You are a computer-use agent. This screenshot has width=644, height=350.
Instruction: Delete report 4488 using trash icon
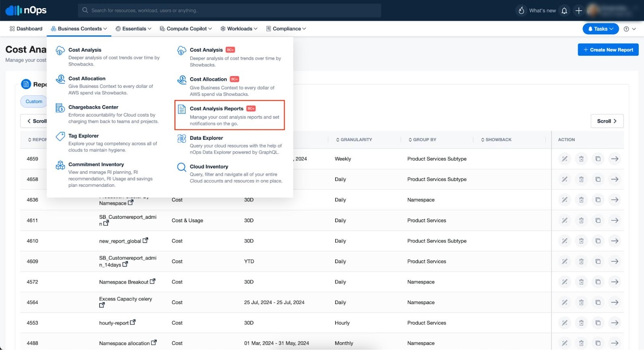[581, 343]
